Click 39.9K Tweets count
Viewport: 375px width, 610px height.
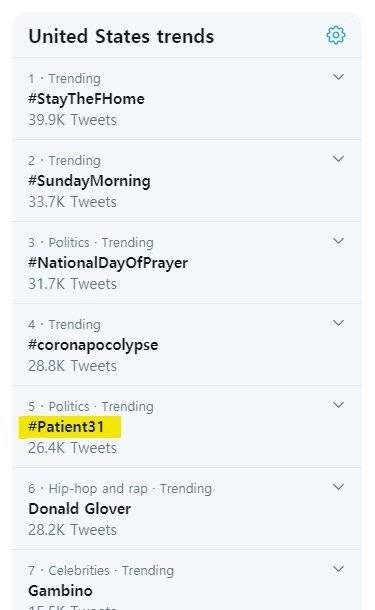coord(72,120)
